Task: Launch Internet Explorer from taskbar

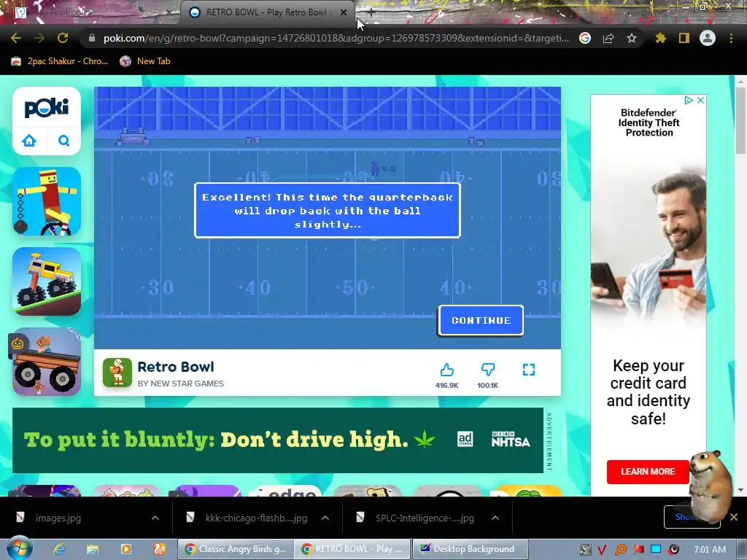Action: [x=58, y=549]
